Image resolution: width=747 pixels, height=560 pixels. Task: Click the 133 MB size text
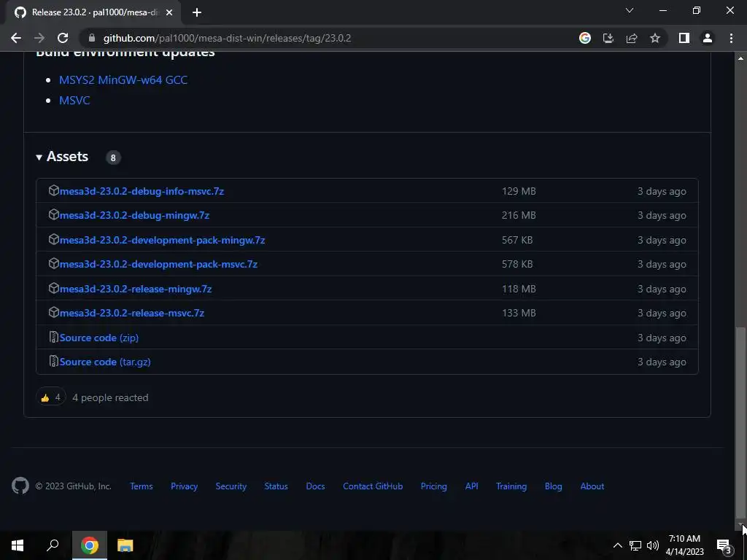pos(519,314)
